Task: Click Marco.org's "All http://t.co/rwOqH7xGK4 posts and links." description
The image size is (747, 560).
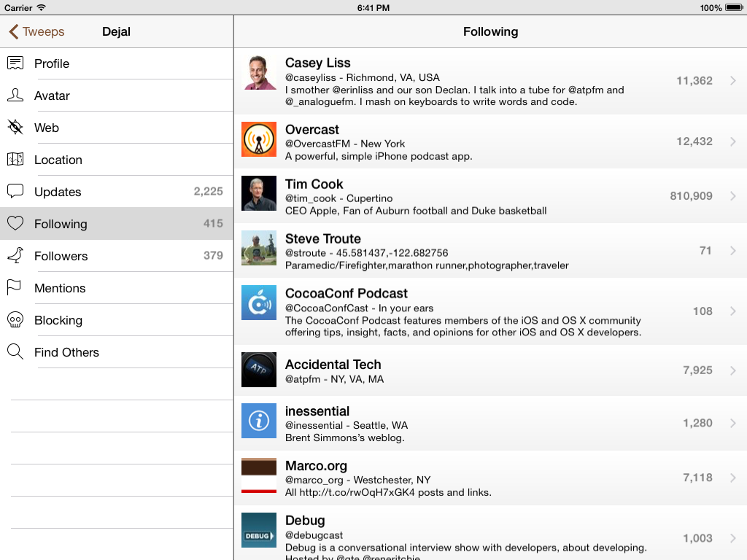Action: [x=388, y=492]
